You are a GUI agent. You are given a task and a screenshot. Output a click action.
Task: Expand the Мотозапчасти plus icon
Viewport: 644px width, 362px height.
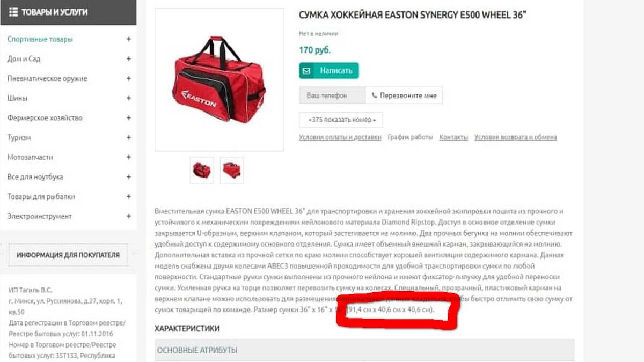pyautogui.click(x=128, y=157)
